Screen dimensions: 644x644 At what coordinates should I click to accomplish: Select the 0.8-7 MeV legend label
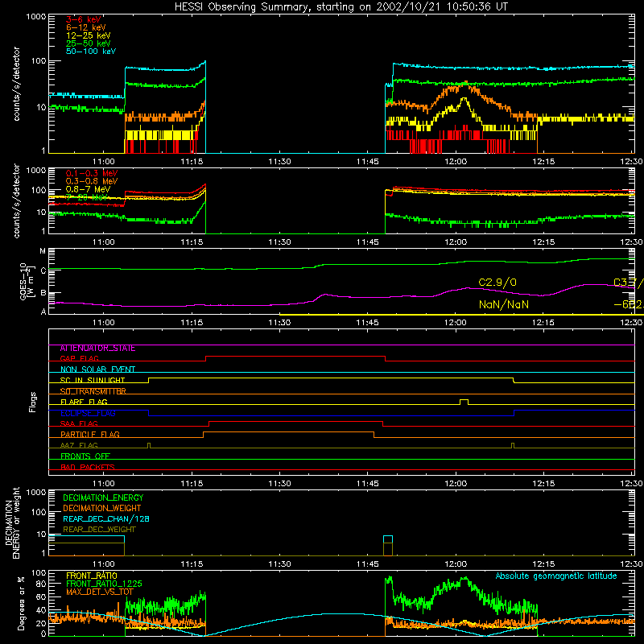pyautogui.click(x=88, y=189)
